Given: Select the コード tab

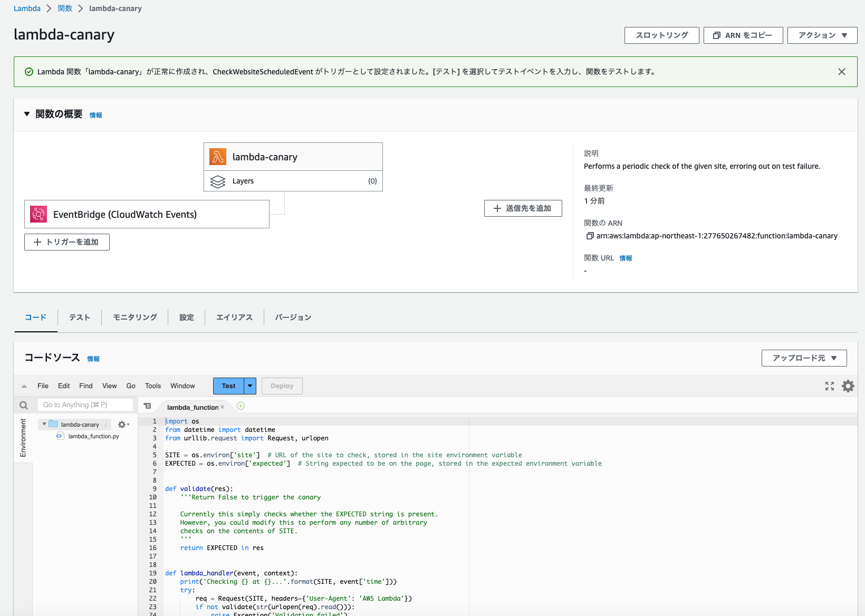Looking at the screenshot, I should coord(36,317).
